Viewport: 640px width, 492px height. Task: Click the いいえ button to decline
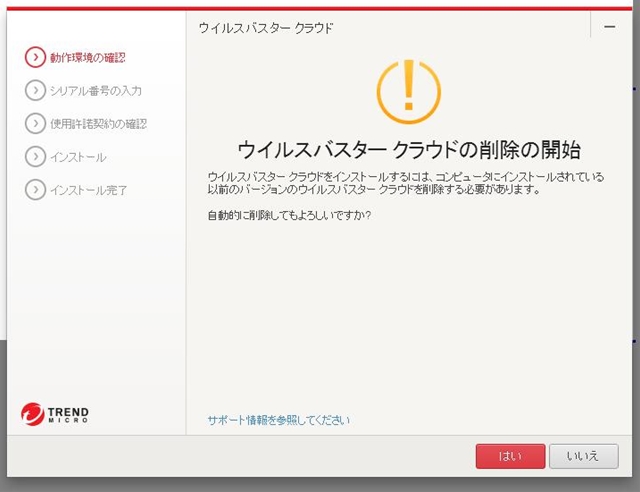coord(584,456)
